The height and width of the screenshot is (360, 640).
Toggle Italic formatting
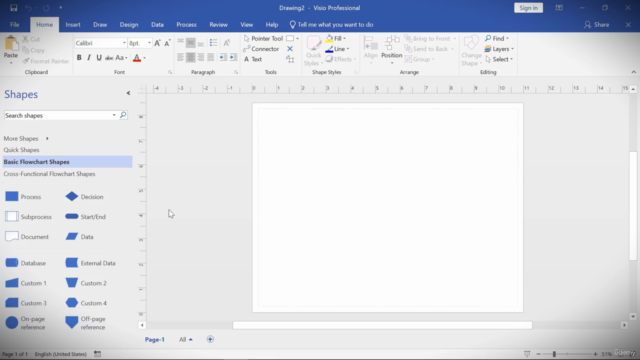89,58
